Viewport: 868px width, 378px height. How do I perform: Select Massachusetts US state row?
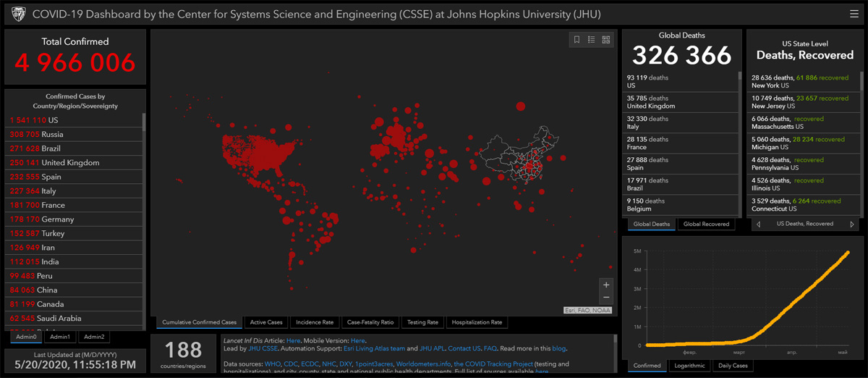(804, 122)
